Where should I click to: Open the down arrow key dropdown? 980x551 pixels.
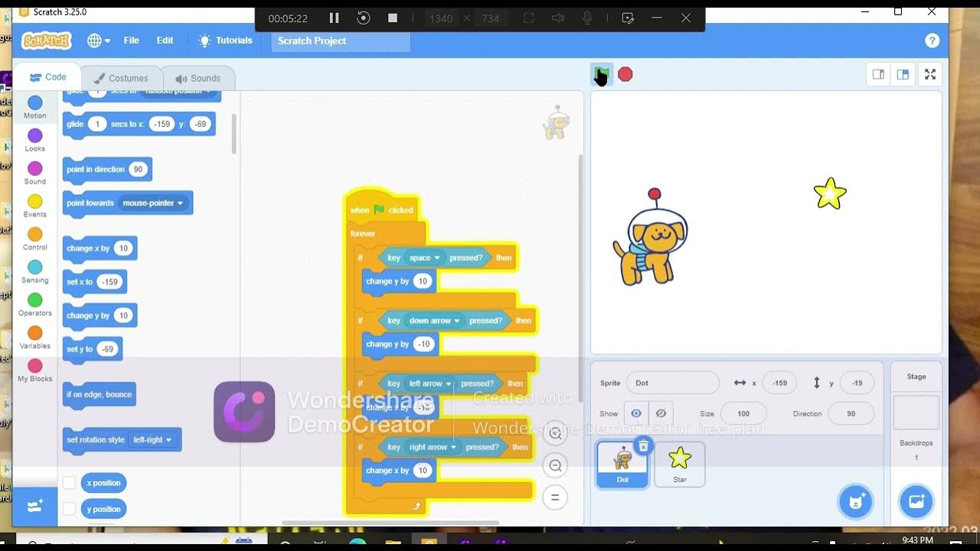[x=434, y=321]
